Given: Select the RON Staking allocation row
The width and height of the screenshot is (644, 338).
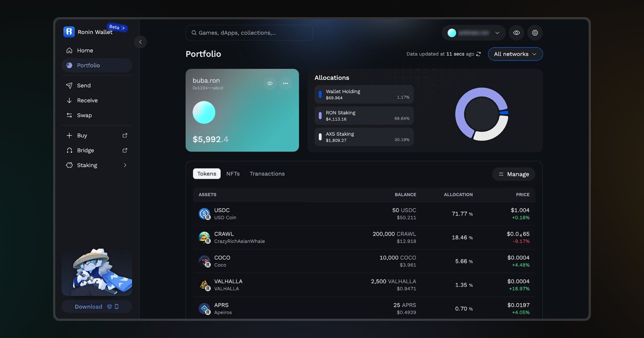Looking at the screenshot, I should point(364,115).
